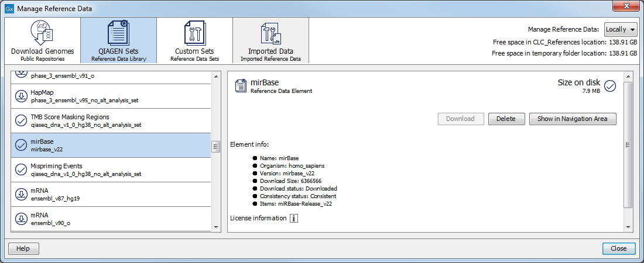Click the Help button
The image size is (644, 263).
coord(23,248)
